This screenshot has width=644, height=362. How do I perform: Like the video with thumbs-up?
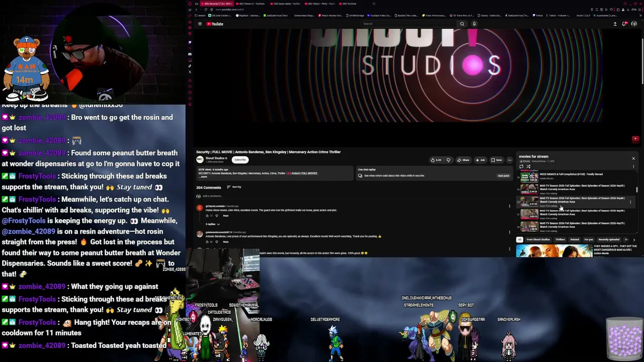tap(436, 160)
